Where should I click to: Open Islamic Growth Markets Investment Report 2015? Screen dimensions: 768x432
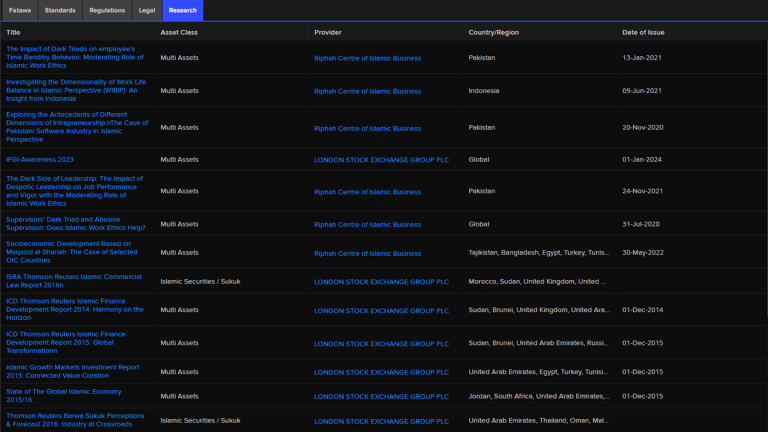point(72,371)
